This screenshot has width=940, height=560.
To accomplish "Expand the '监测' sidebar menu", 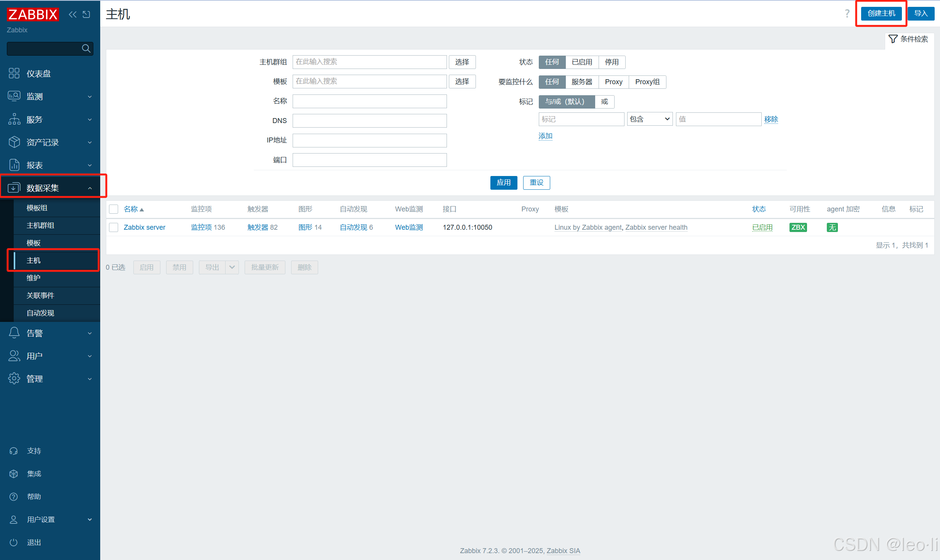I will [x=50, y=96].
